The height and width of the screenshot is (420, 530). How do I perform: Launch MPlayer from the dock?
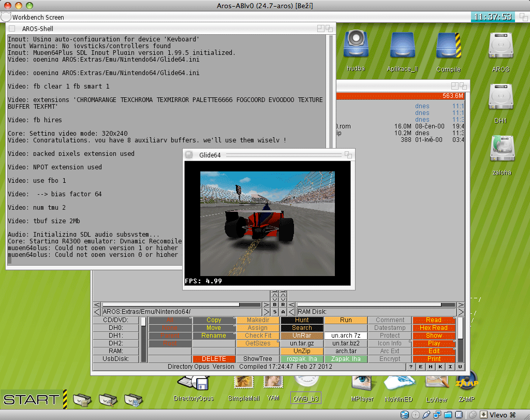pyautogui.click(x=362, y=383)
